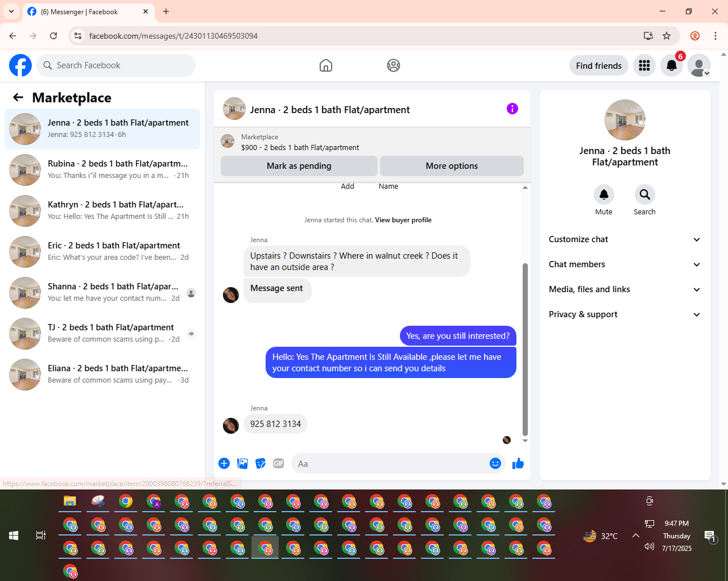The width and height of the screenshot is (728, 581).
Task: Show hidden system tray icons
Action: coord(636,536)
